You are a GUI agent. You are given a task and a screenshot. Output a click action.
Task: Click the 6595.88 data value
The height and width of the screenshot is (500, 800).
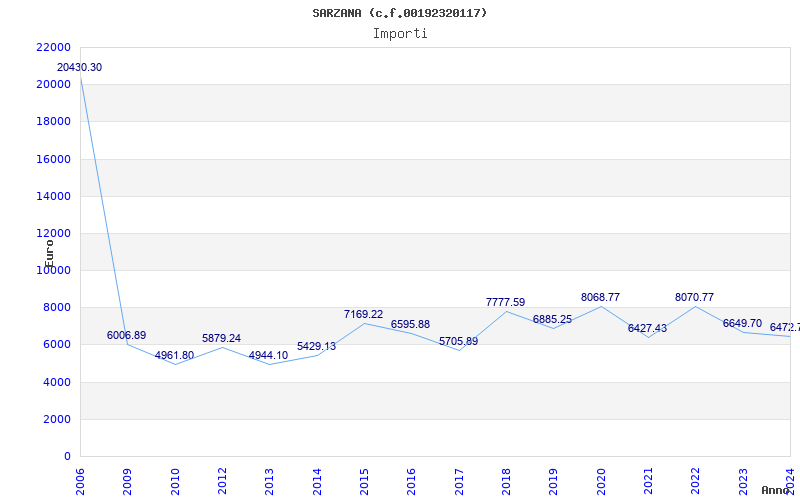click(x=410, y=324)
